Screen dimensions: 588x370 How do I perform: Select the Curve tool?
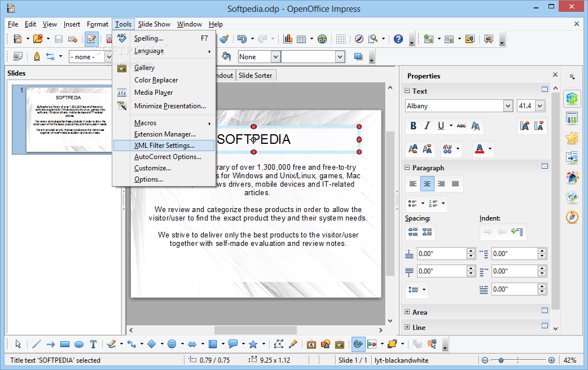(x=111, y=344)
